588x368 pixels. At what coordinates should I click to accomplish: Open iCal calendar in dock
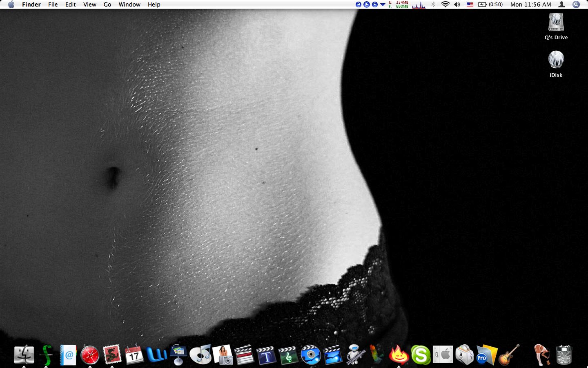[134, 355]
